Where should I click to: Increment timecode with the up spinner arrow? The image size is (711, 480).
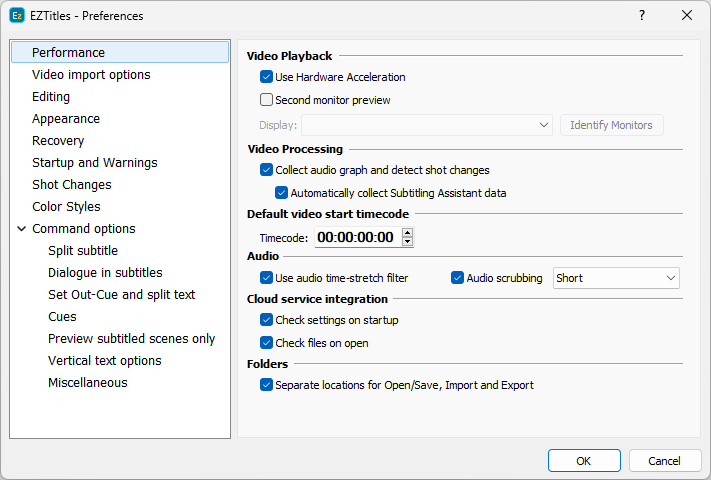tap(407, 233)
